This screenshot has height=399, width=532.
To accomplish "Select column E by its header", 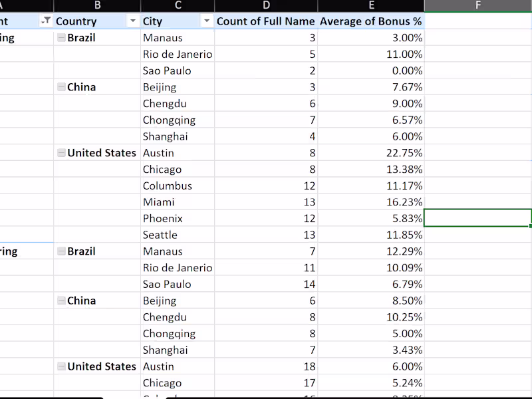I will [371, 5].
